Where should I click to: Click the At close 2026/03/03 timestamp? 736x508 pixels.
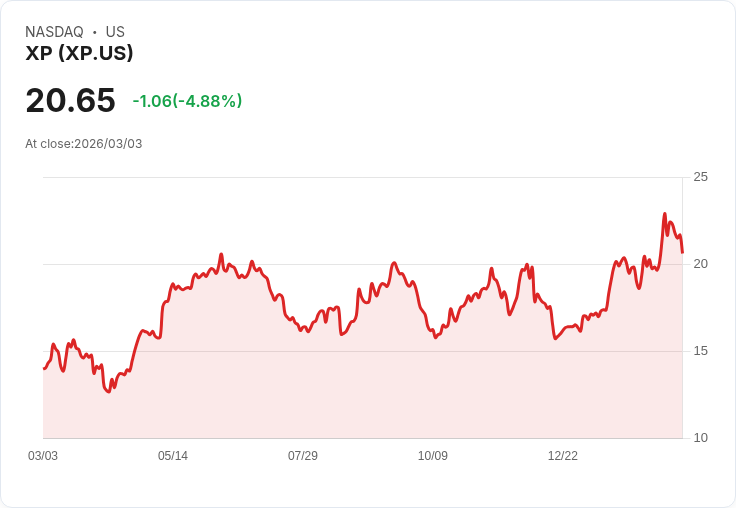(84, 144)
